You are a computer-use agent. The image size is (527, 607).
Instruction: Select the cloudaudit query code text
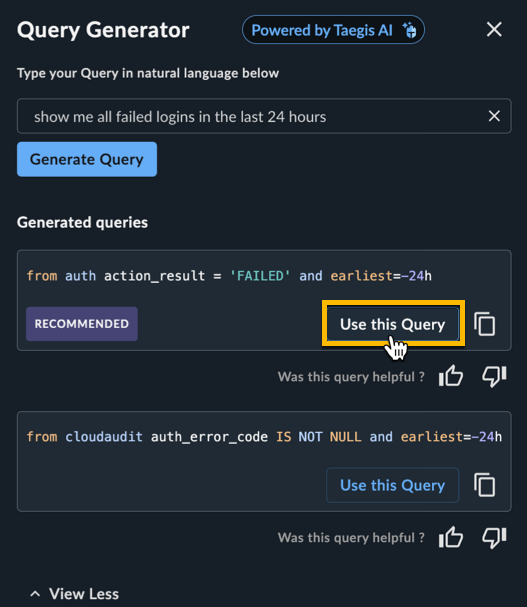point(264,437)
